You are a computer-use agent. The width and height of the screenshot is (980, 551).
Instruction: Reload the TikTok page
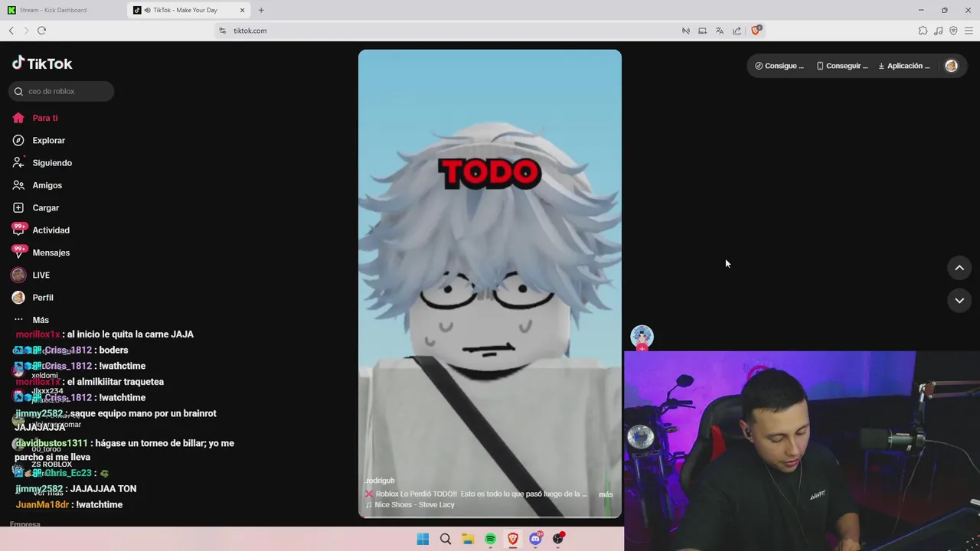[x=41, y=31]
